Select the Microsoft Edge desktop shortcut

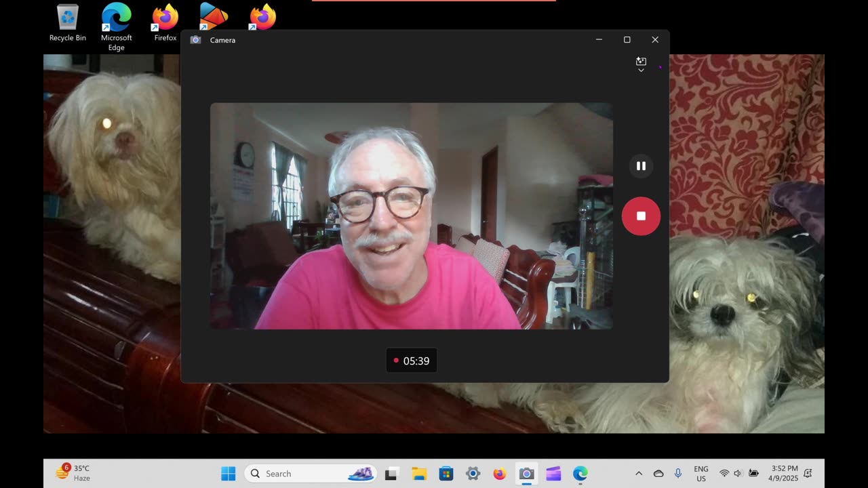tap(117, 27)
